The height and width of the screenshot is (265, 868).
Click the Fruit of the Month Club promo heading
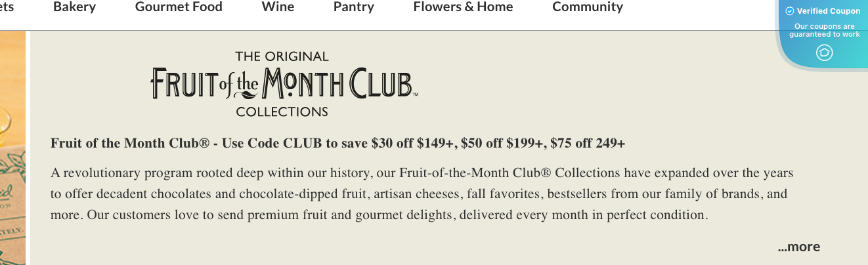pyautogui.click(x=337, y=143)
